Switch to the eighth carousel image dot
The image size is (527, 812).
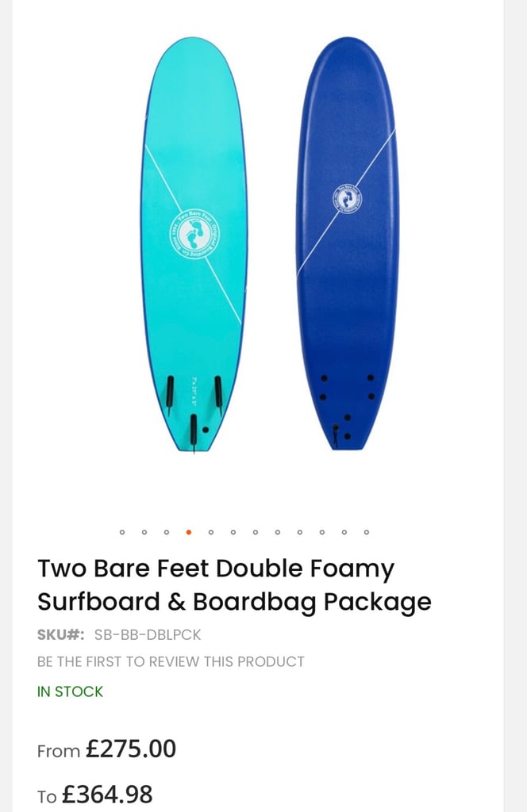pyautogui.click(x=278, y=532)
